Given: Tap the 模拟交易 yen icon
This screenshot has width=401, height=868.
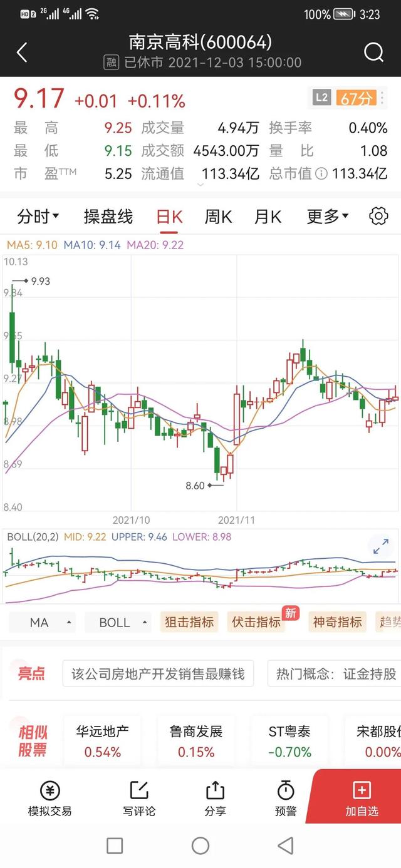Looking at the screenshot, I should (49, 790).
